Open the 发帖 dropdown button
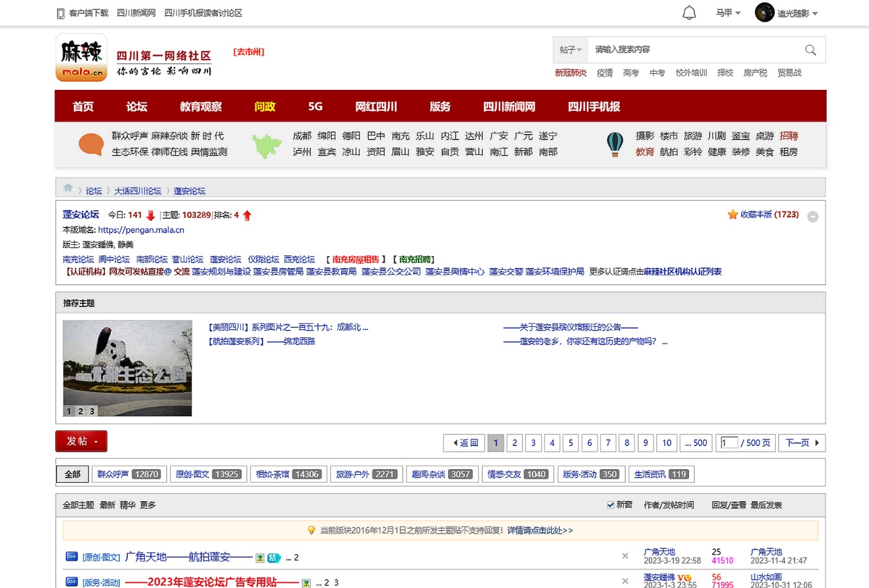The height and width of the screenshot is (588, 869). click(x=81, y=441)
